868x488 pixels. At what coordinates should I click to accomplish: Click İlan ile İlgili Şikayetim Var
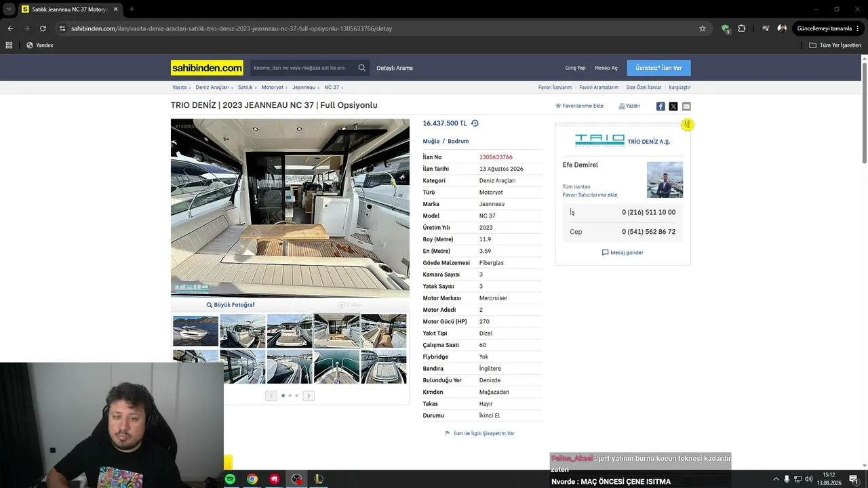[x=479, y=433]
